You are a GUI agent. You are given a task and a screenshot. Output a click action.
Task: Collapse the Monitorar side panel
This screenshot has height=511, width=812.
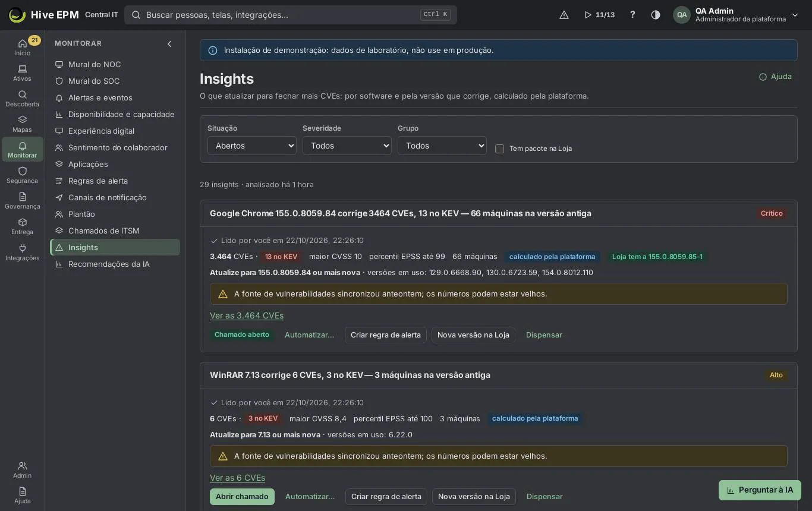coord(169,44)
